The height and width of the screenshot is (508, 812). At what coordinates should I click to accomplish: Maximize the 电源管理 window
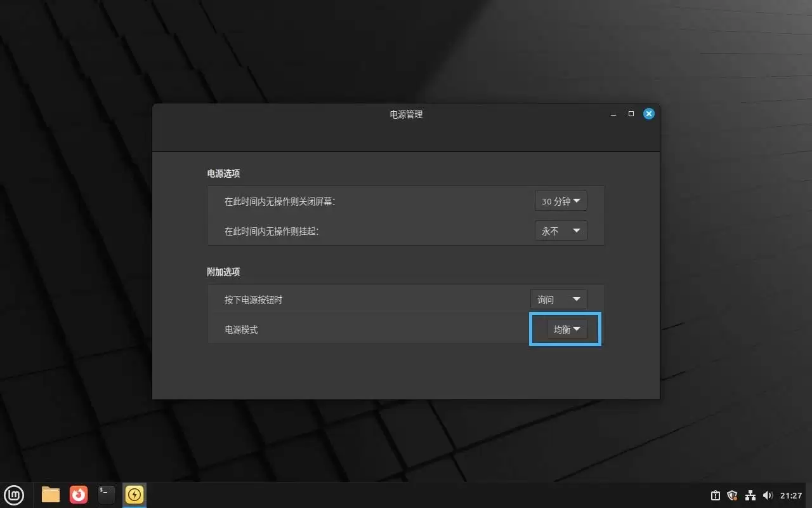pyautogui.click(x=631, y=114)
